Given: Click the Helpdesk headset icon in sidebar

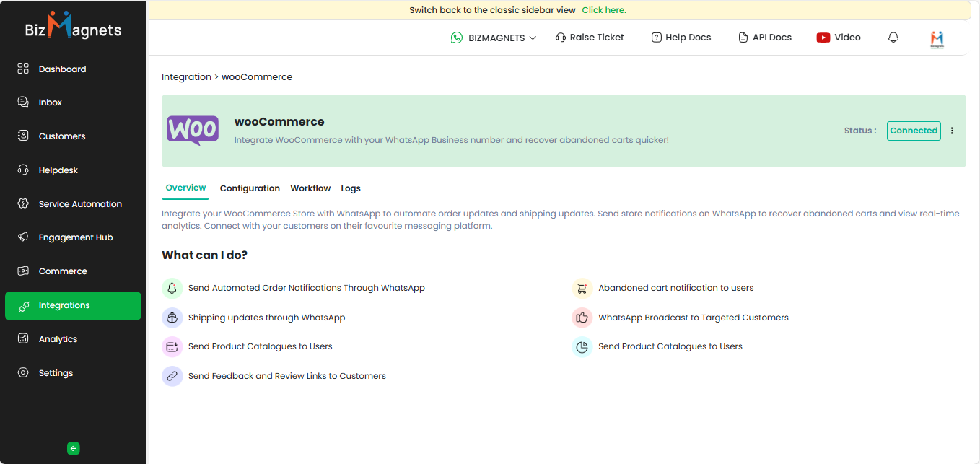Looking at the screenshot, I should click(23, 170).
